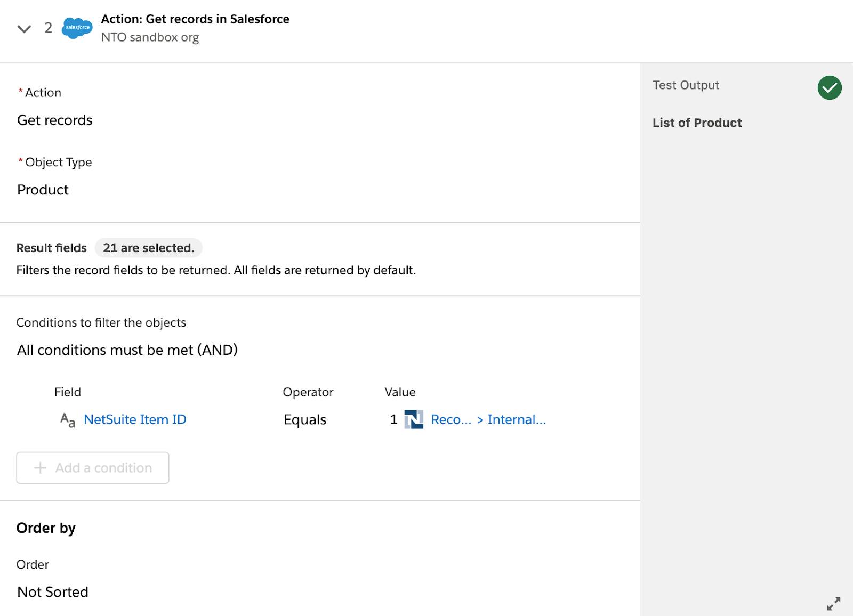Screen dimensions: 853x616
Task: Open the NetSuite Item ID field link
Action: pos(135,419)
